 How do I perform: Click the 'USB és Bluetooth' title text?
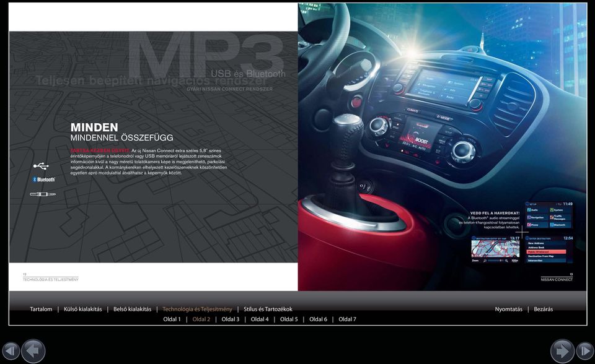coord(248,74)
